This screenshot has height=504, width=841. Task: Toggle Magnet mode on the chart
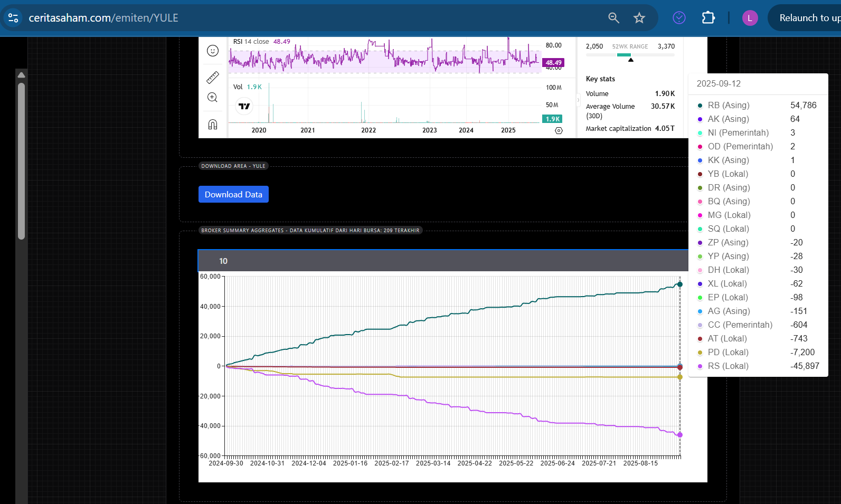coord(213,125)
